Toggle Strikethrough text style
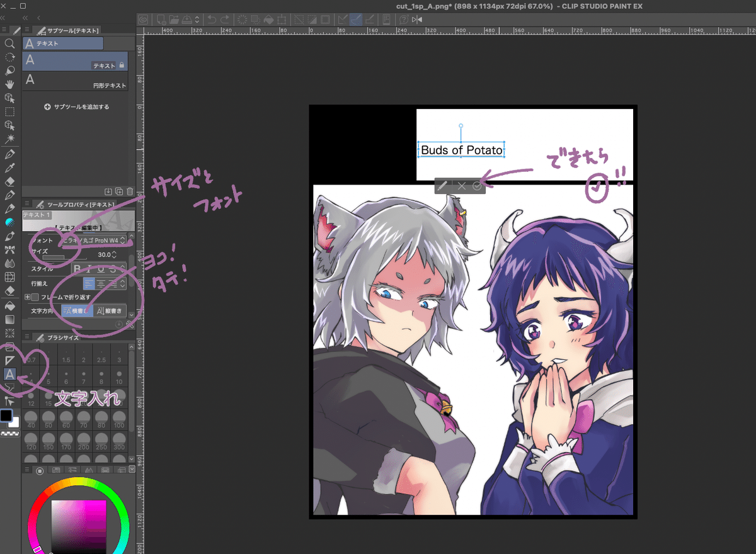The image size is (756, 554). tap(113, 269)
